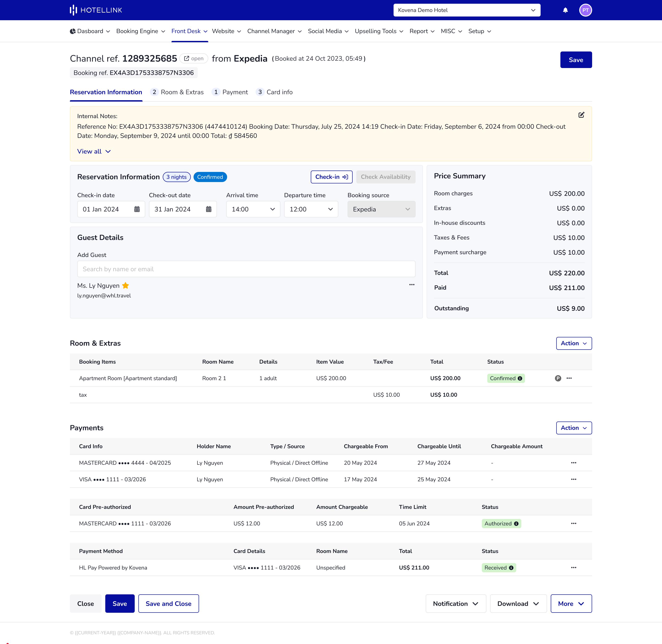The width and height of the screenshot is (662, 644).
Task: Click the Check-in button
Action: click(331, 177)
